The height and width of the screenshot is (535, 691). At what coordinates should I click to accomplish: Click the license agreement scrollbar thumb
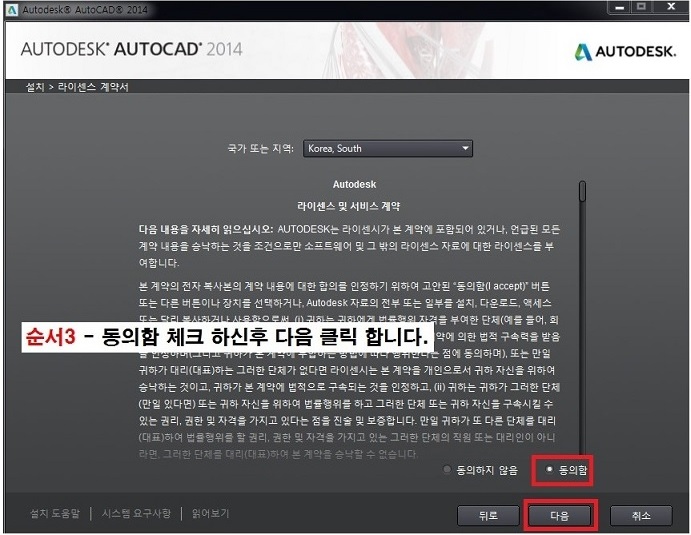tap(583, 191)
